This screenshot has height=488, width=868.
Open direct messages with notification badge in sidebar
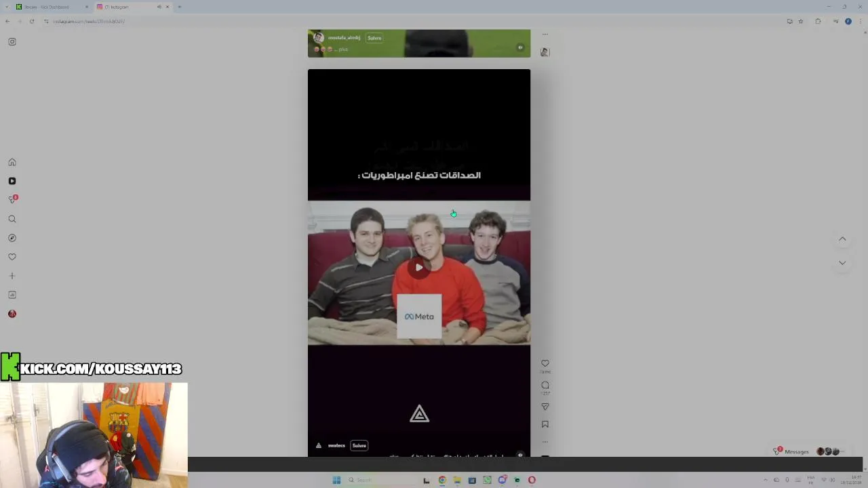(x=12, y=199)
